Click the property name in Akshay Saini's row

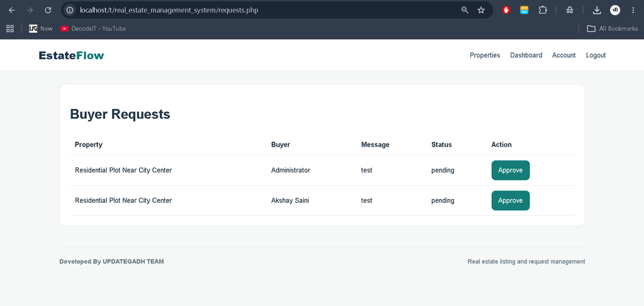[123, 200]
